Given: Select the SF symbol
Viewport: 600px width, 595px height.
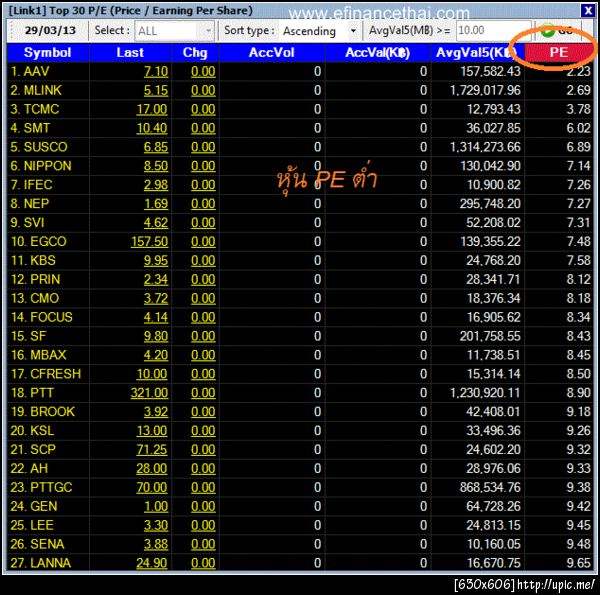Looking at the screenshot, I should coord(38,336).
